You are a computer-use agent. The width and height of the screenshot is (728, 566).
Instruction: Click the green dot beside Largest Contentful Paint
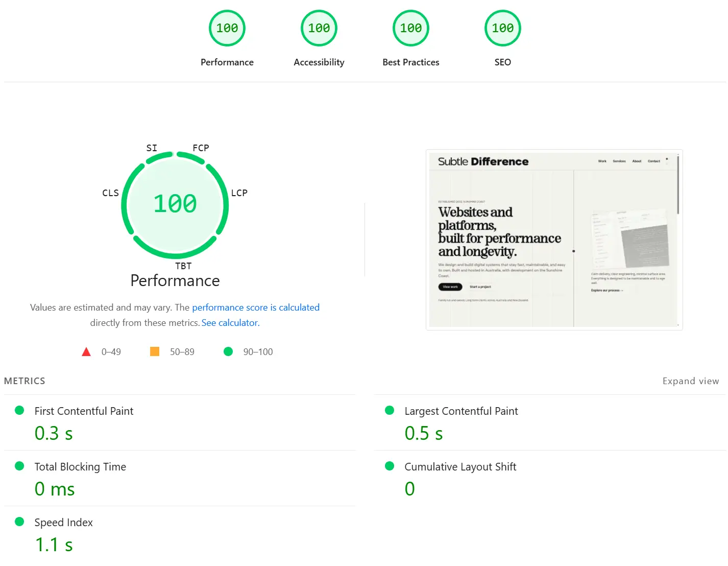pos(390,410)
